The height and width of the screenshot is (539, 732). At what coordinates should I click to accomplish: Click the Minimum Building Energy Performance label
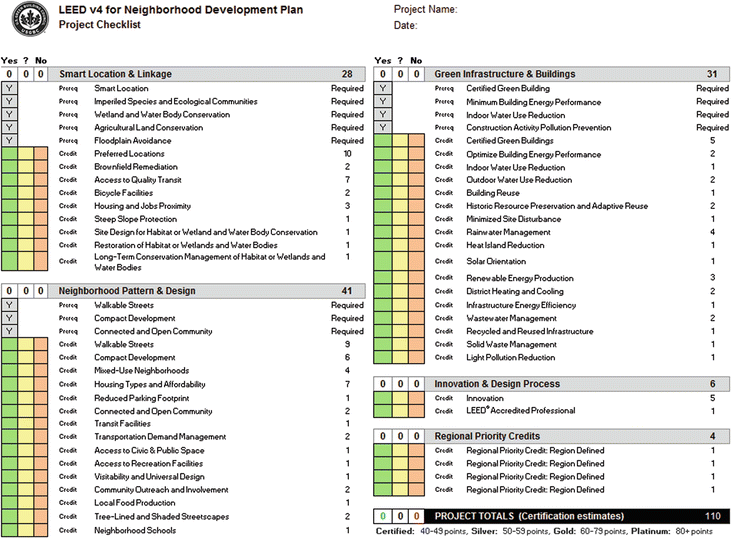pyautogui.click(x=534, y=102)
